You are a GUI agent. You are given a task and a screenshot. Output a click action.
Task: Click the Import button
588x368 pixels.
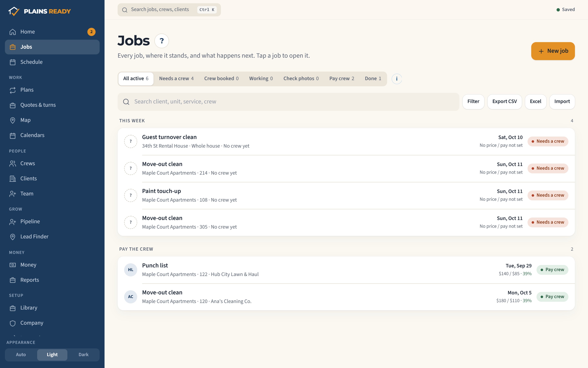562,102
